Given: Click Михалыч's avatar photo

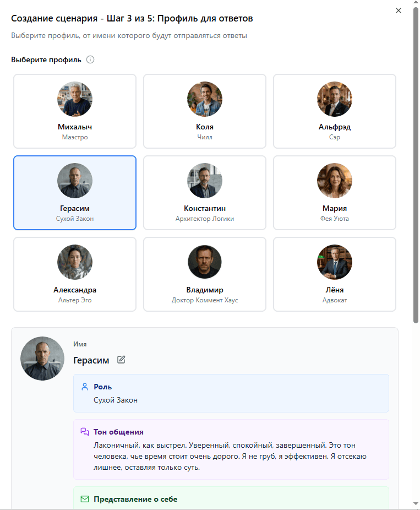Looking at the screenshot, I should tap(74, 99).
